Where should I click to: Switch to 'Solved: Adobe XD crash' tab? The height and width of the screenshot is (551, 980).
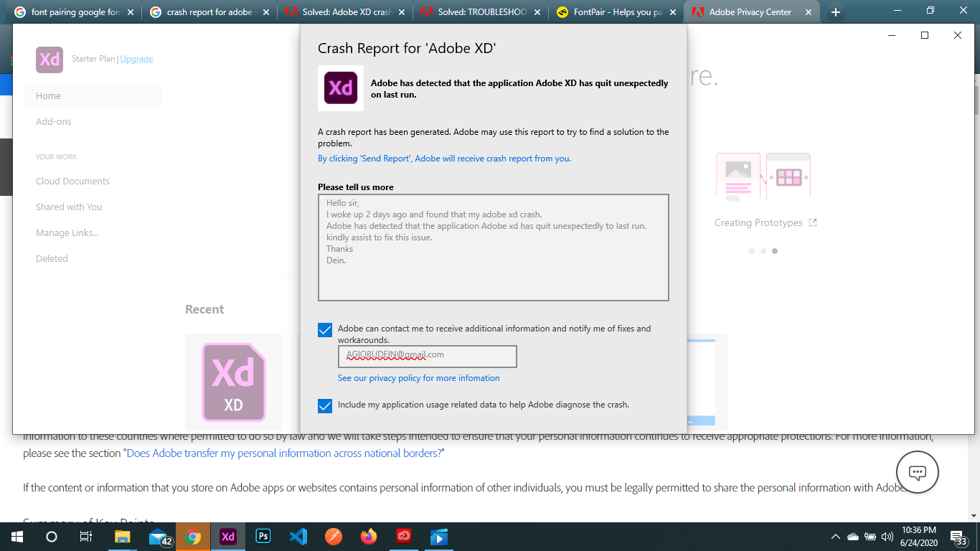click(346, 12)
